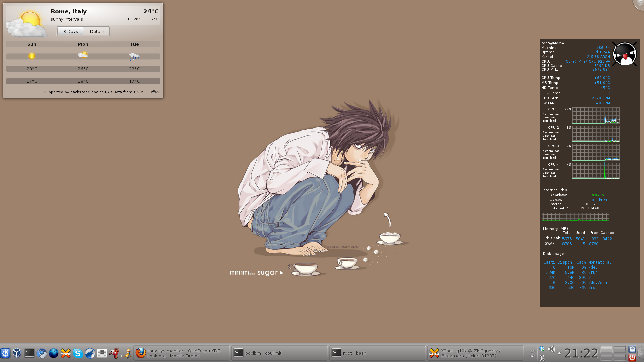Open Skype from the panel
Image resolution: width=644 pixels, height=362 pixels.
78,353
